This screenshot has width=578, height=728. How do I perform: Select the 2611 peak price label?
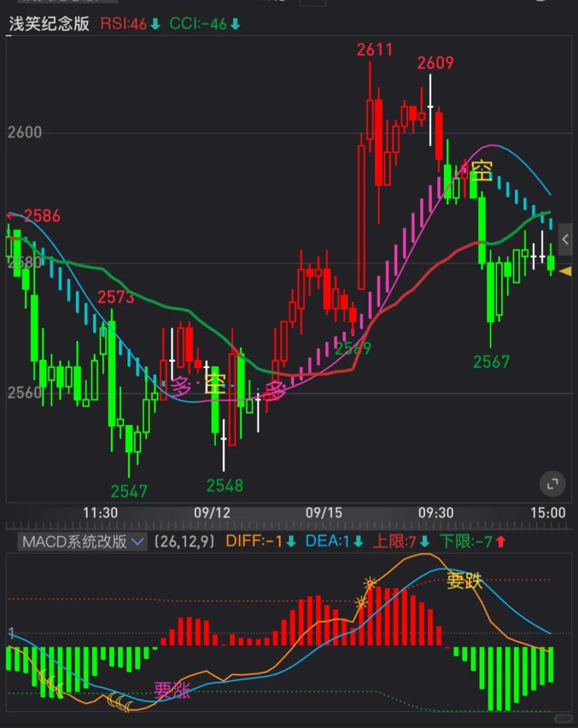pyautogui.click(x=374, y=50)
